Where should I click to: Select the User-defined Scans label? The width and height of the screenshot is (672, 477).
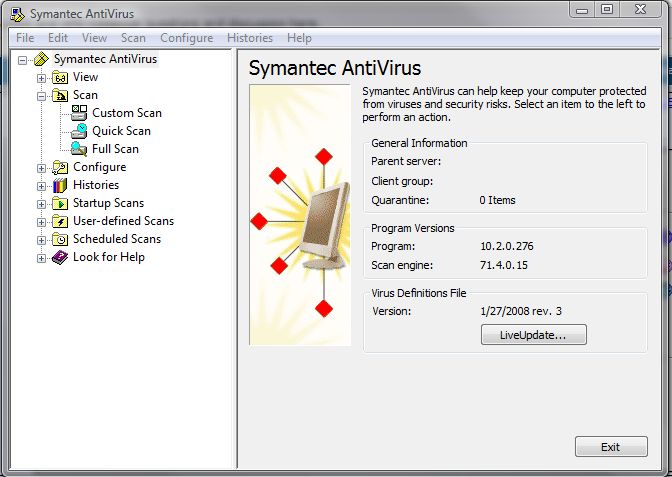123,221
